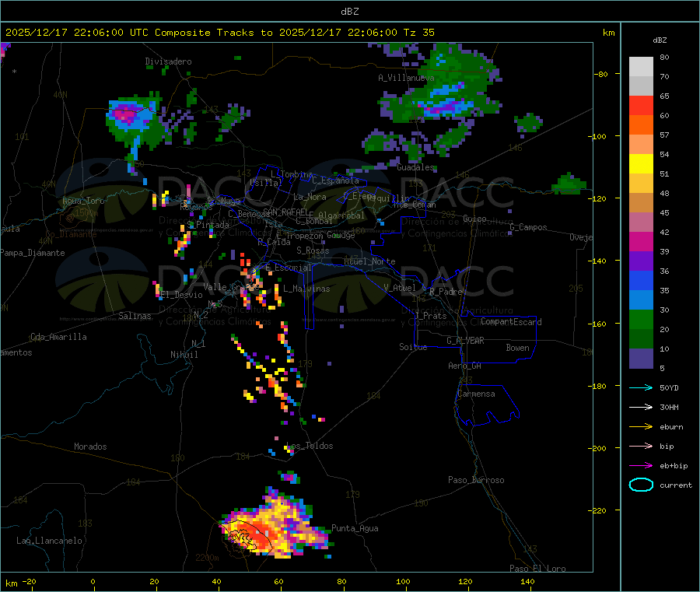Click the white 30HM track arrow
700x592 pixels.
(641, 407)
